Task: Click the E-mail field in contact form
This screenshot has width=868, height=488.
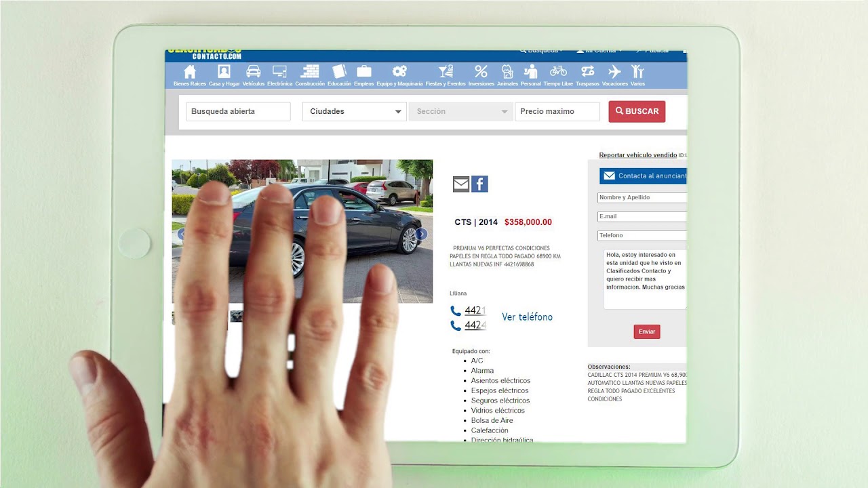Action: coord(642,216)
